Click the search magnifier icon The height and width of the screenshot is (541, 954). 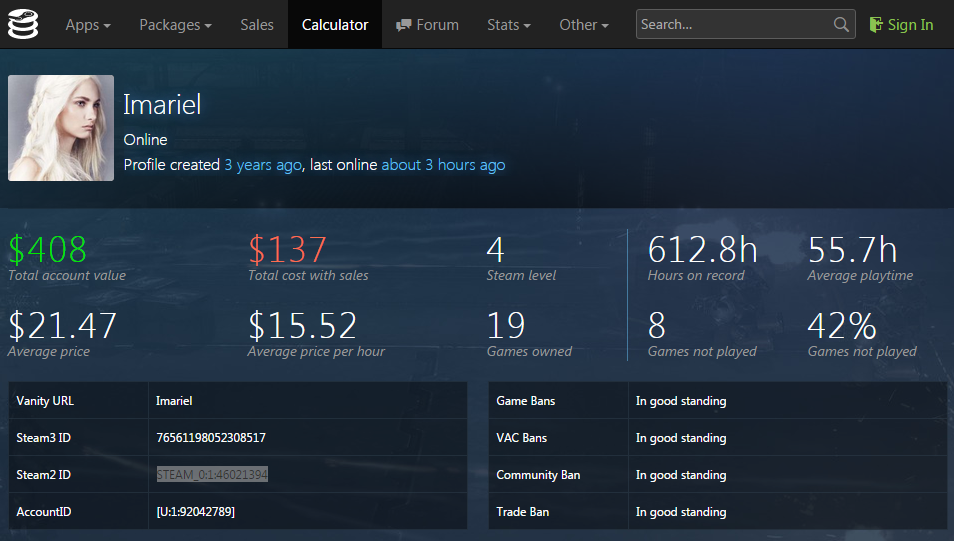[841, 24]
